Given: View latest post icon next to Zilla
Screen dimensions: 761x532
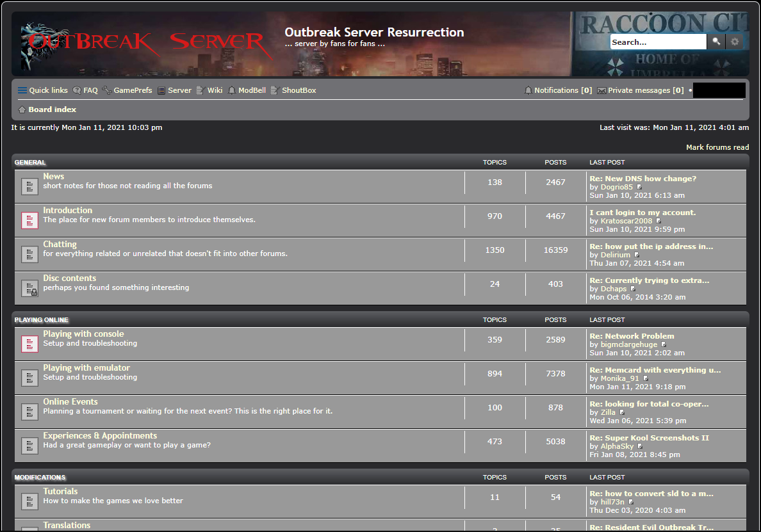Looking at the screenshot, I should tap(622, 413).
